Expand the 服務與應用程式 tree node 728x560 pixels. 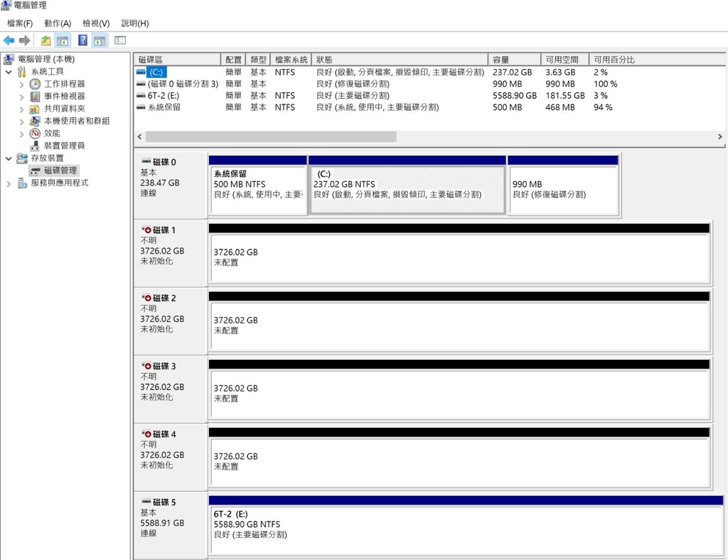9,183
